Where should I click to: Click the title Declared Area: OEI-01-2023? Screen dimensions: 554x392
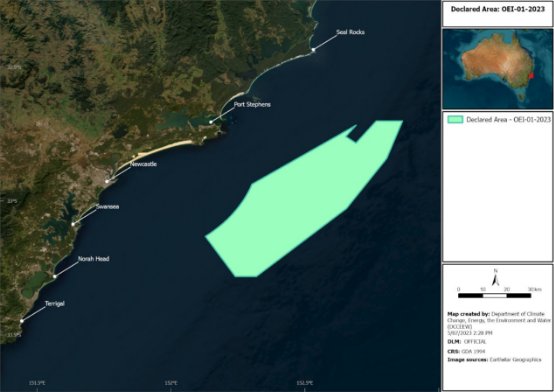pyautogui.click(x=497, y=9)
